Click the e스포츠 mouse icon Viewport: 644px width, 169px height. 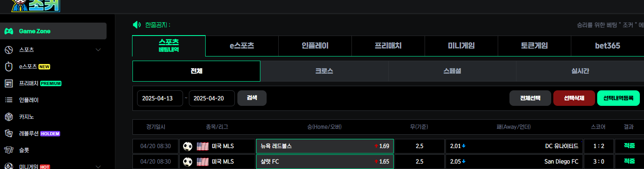pyautogui.click(x=9, y=67)
